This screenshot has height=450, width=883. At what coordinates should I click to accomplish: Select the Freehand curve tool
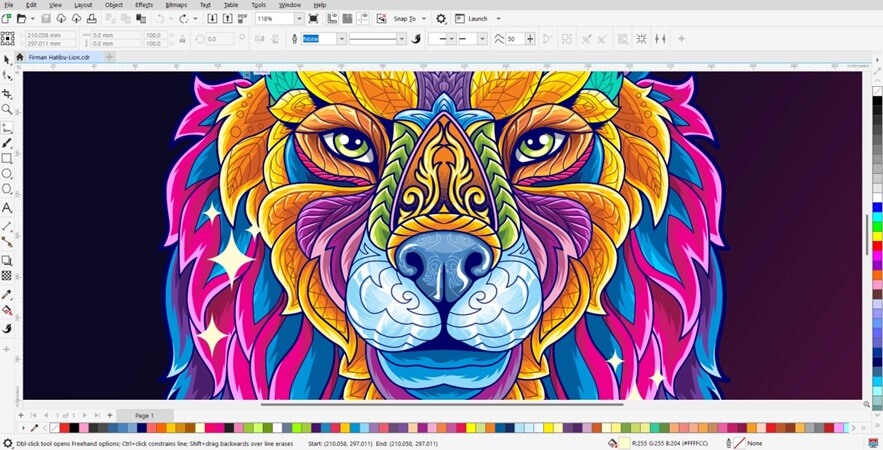tap(7, 128)
